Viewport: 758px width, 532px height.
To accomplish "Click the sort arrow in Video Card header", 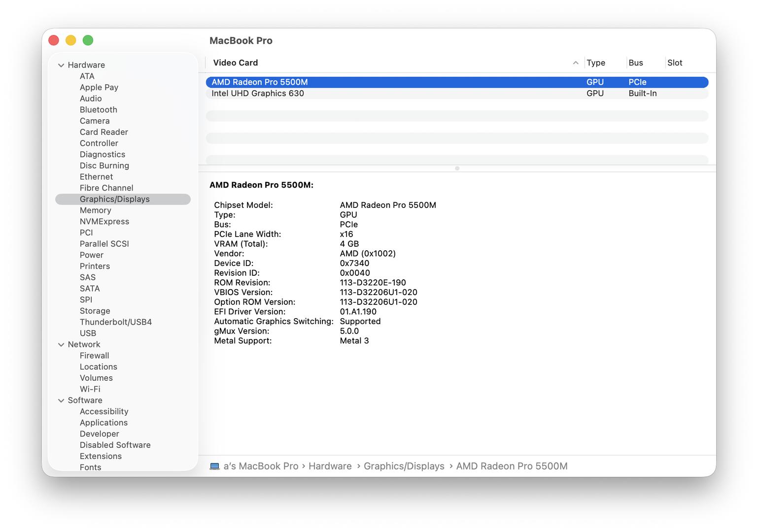I will pyautogui.click(x=575, y=63).
